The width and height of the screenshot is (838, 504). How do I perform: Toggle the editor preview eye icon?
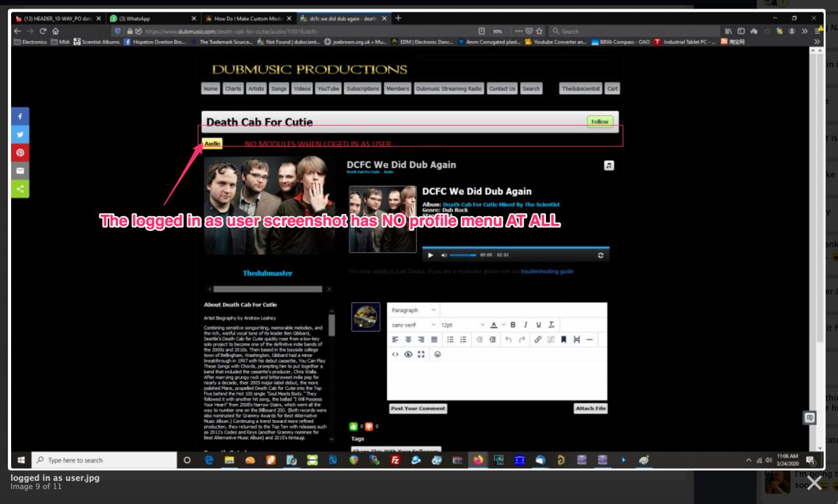click(408, 355)
